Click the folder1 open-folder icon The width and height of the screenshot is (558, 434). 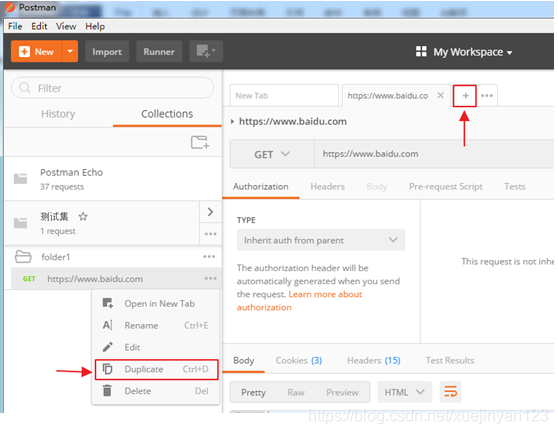(23, 256)
